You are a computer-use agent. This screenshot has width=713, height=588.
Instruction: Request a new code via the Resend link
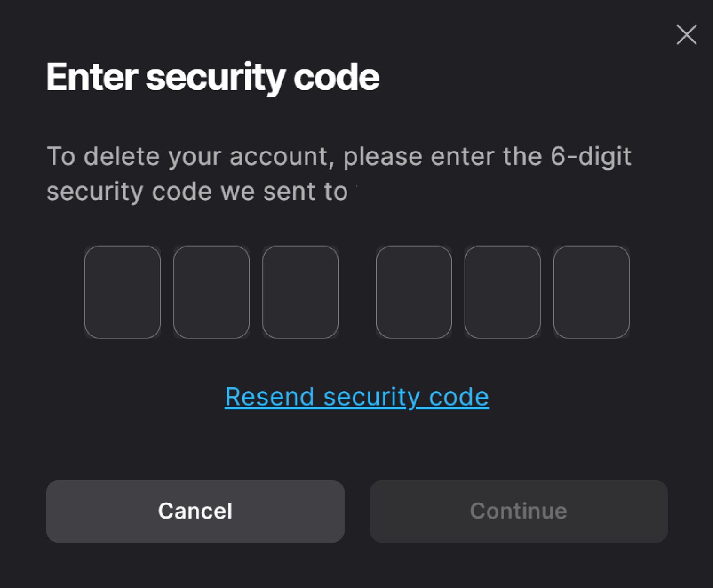click(357, 397)
